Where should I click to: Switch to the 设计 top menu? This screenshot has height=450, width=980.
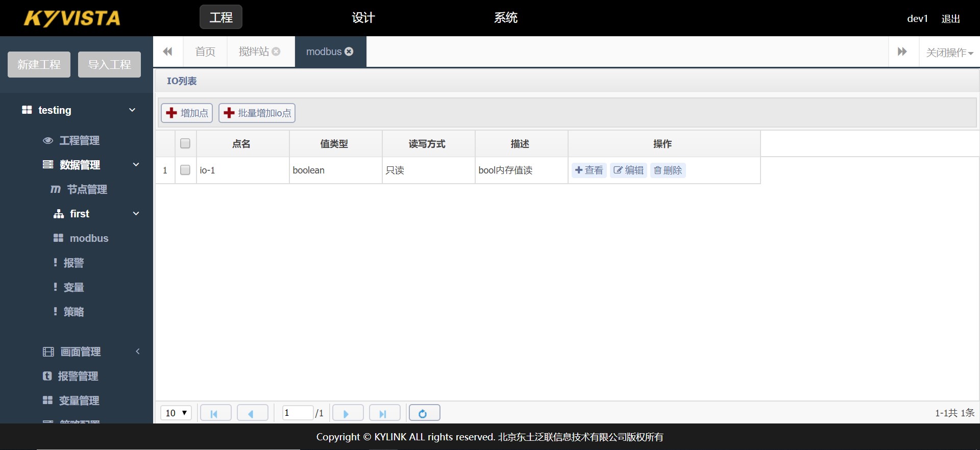(363, 18)
